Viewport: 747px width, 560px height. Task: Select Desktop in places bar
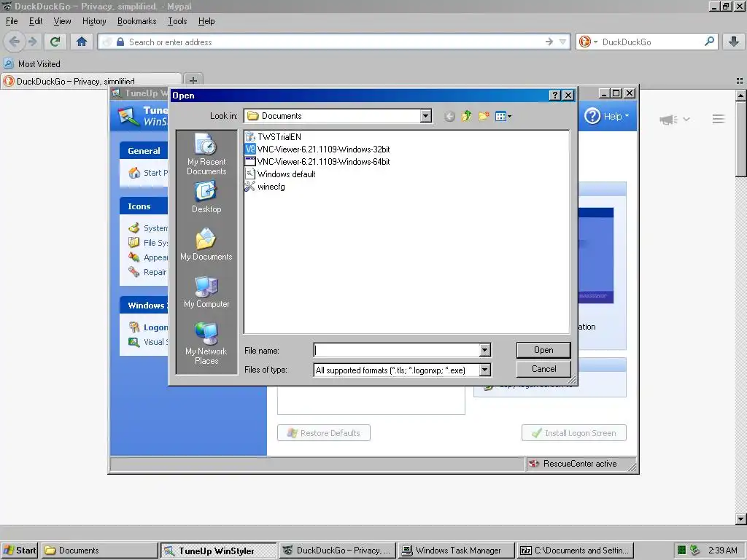coord(206,198)
